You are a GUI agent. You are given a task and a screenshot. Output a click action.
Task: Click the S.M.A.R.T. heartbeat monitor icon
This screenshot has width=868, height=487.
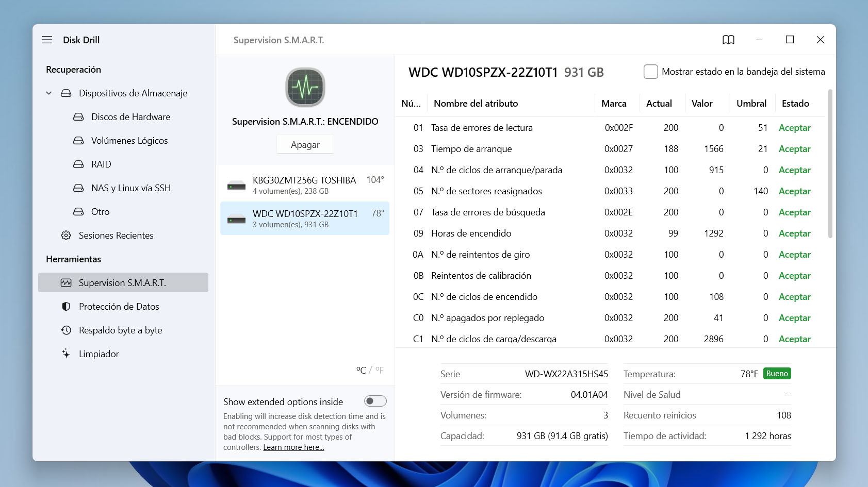click(305, 87)
